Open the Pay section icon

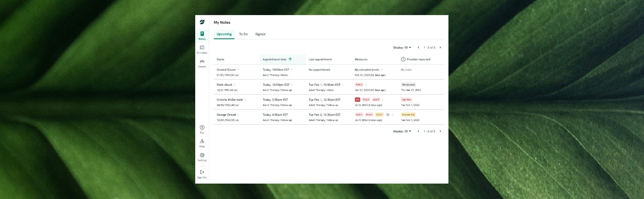(202, 128)
